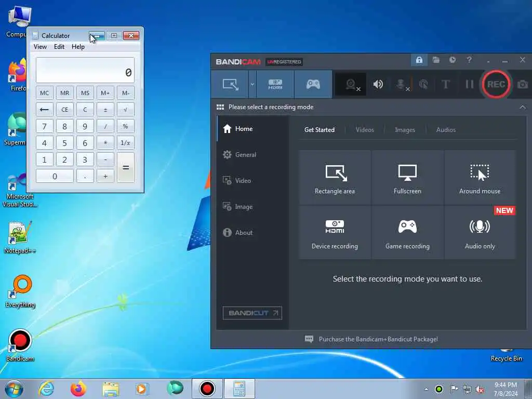Image resolution: width=532 pixels, height=399 pixels.
Task: Select game recording mode gamepad in top toolbar
Action: [313, 84]
